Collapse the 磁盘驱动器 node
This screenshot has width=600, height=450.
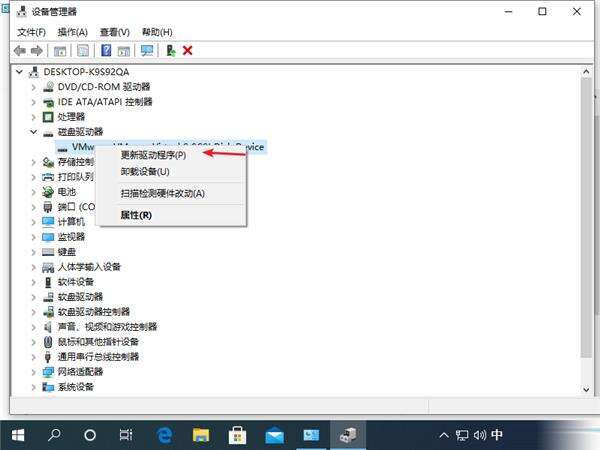click(x=34, y=132)
